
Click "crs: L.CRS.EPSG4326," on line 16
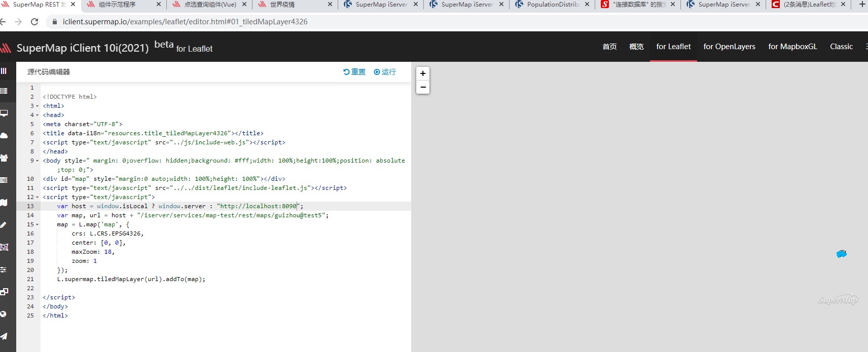107,233
